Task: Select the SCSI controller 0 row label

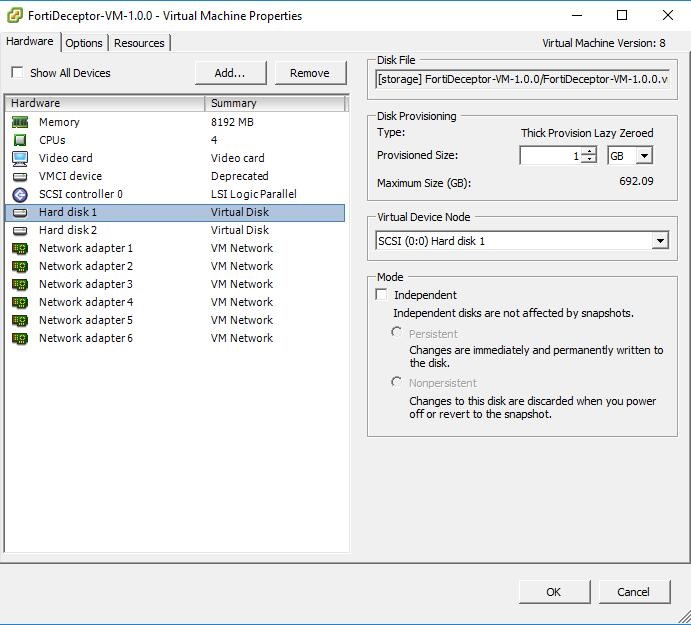Action: point(81,194)
